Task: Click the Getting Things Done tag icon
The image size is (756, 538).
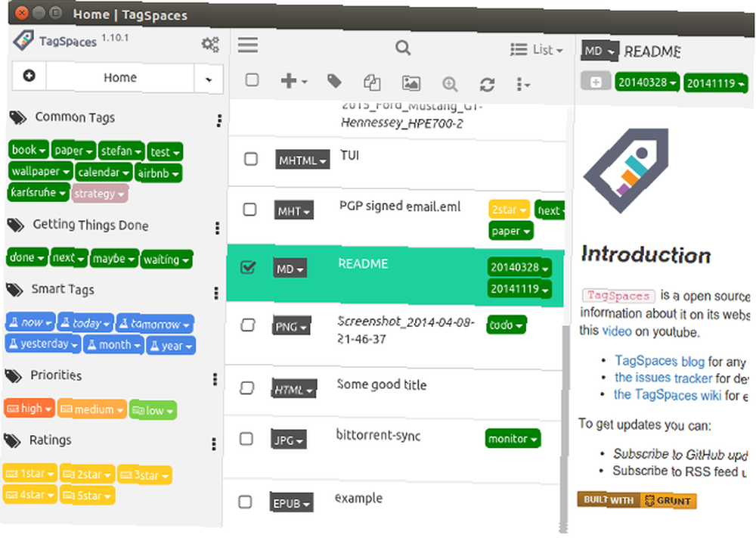Action: (15, 225)
